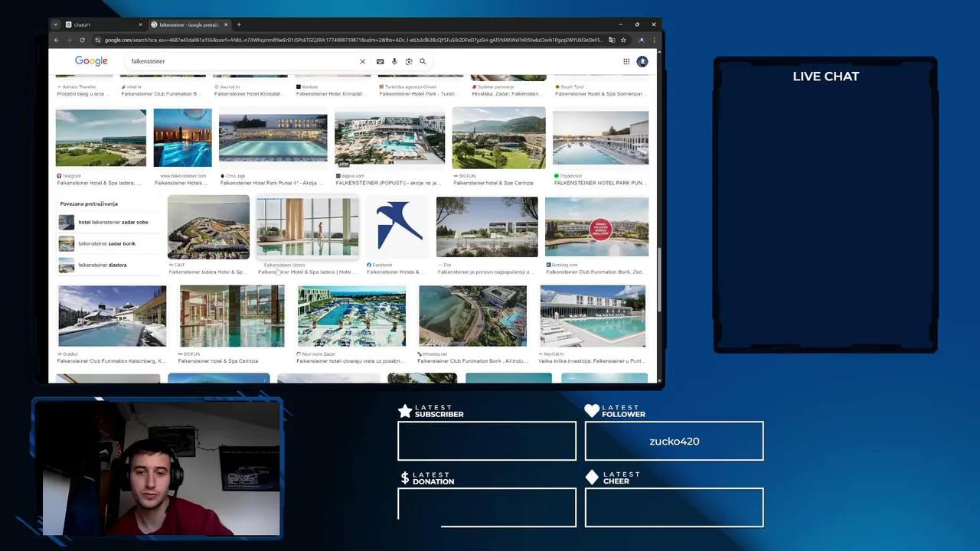Open the falkensteiner.com blue indoor pool image
Viewport: 980px width, 551px height.
[x=182, y=138]
